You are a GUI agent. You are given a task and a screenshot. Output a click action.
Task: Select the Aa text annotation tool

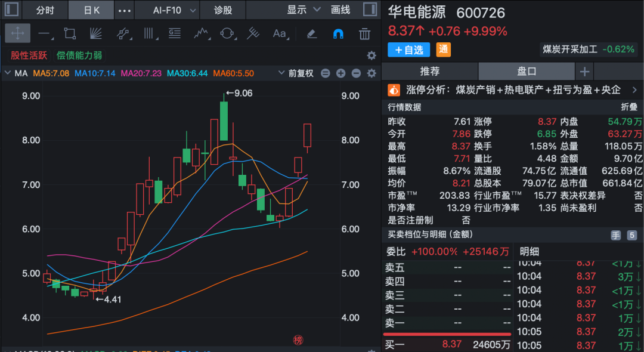[280, 33]
